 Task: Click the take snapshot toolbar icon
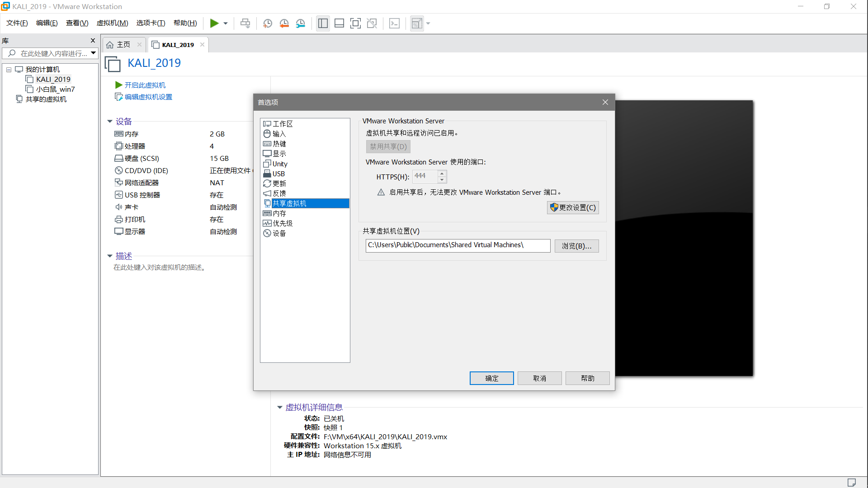click(268, 23)
